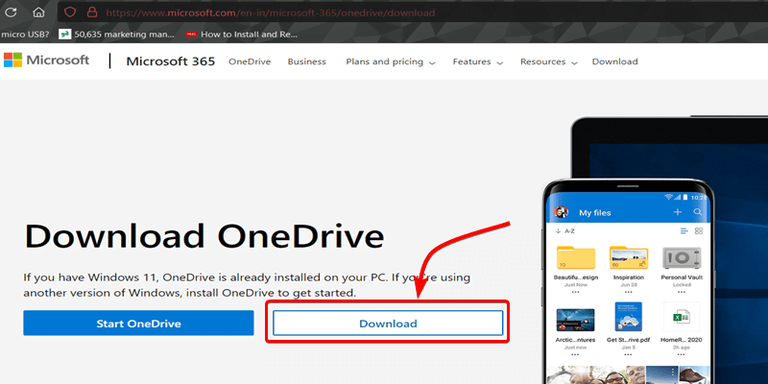Tap more dots under Get St...rive.pdf
This screenshot has height=384, width=768.
click(628, 355)
